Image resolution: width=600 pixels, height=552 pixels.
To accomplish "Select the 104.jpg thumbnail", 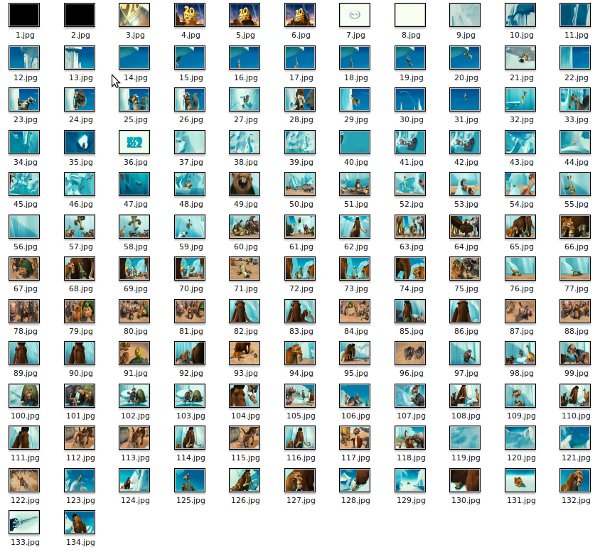I will [245, 396].
